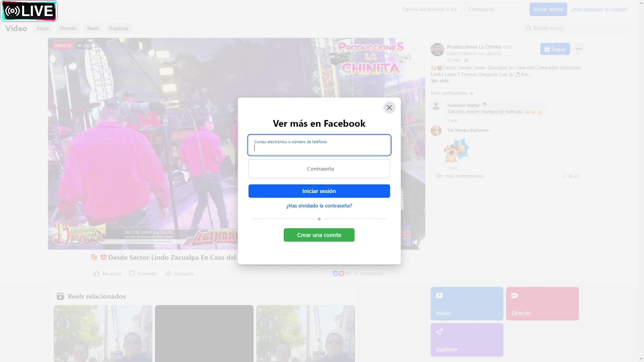Click the Me gusta like button
The width and height of the screenshot is (644, 362).
107,274
